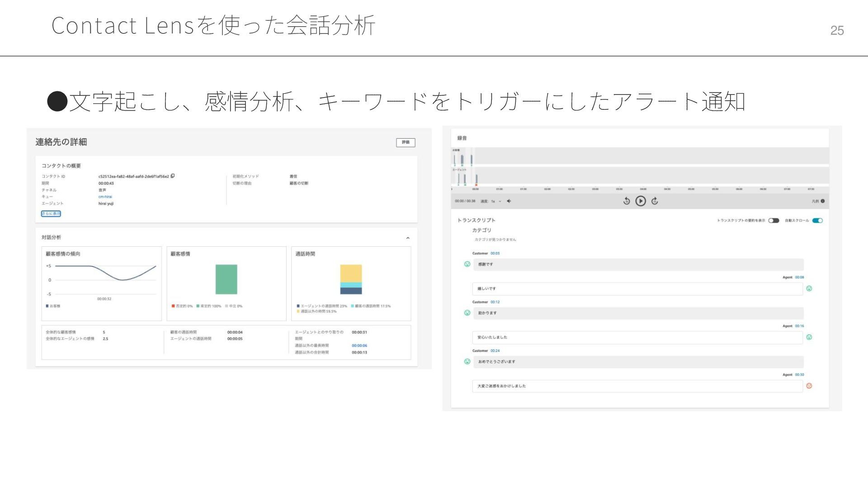Mute the recording with the speaker icon
The width and height of the screenshot is (868, 488).
pos(509,201)
